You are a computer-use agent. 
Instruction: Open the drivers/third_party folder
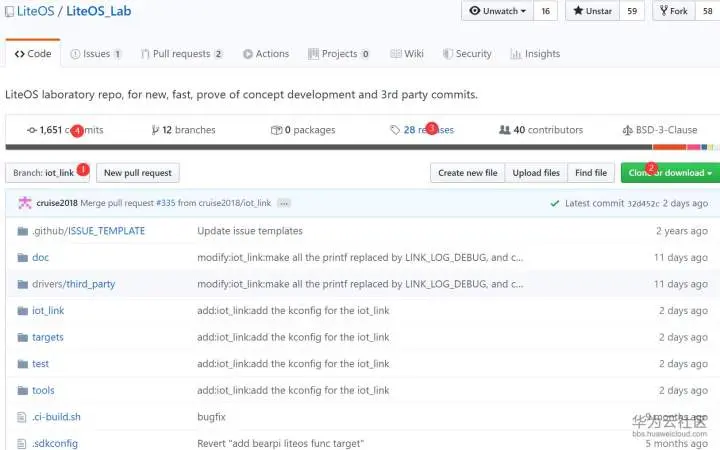click(73, 284)
